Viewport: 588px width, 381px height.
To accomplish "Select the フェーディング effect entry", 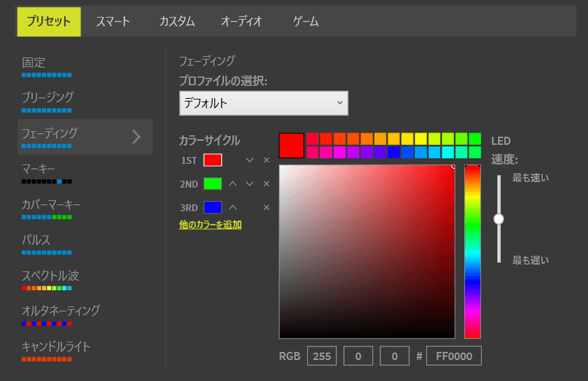I will tap(85, 137).
